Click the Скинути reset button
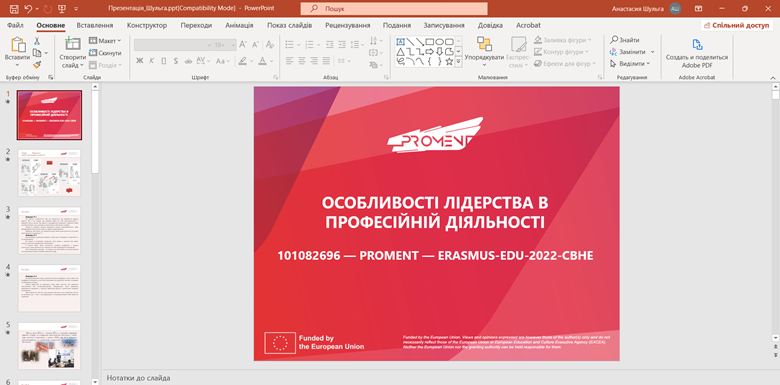The image size is (780, 385). click(x=105, y=53)
